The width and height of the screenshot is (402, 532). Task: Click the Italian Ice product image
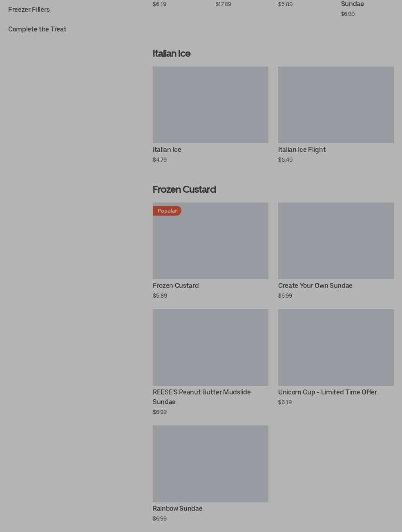tap(210, 105)
